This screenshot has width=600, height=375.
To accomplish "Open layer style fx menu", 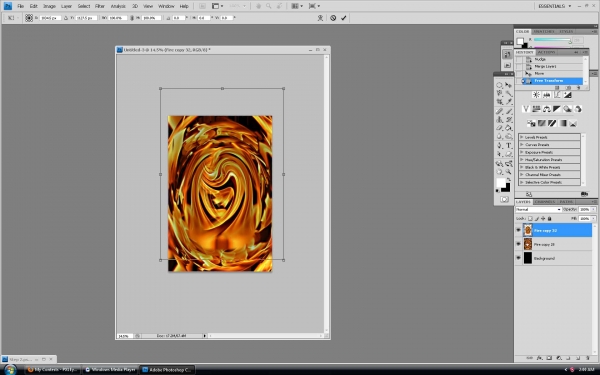I will [540, 358].
